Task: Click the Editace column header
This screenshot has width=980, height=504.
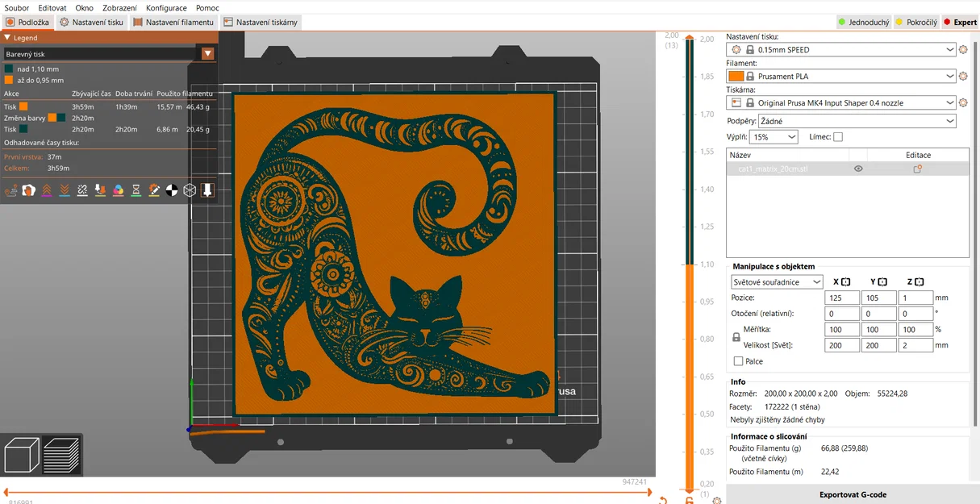Action: [x=918, y=155]
